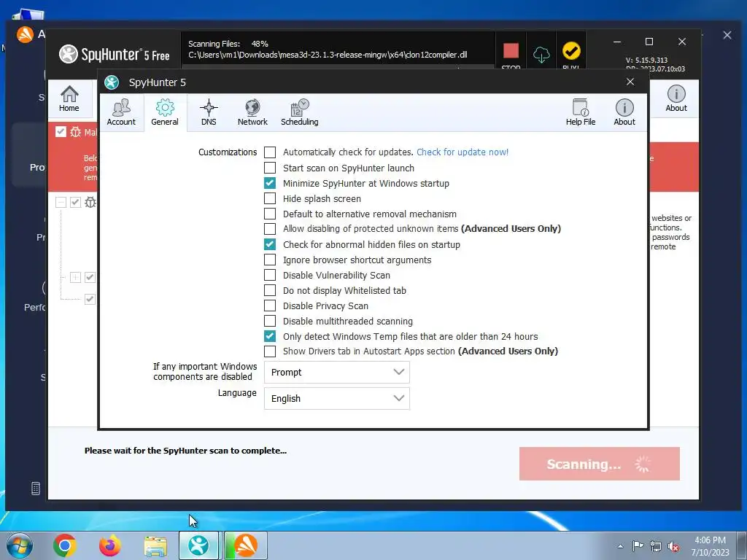Enable Do not display Whitelisted tab
The width and height of the screenshot is (747, 560).
point(270,290)
